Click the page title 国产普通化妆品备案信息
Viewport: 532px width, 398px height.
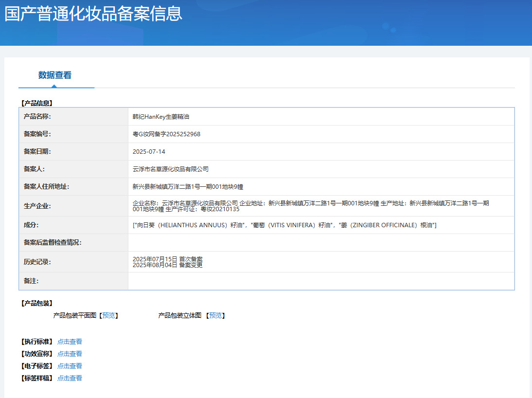point(93,14)
